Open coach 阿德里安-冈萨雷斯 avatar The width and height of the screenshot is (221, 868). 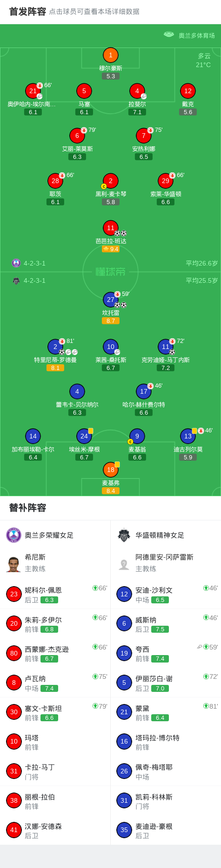tap(124, 564)
